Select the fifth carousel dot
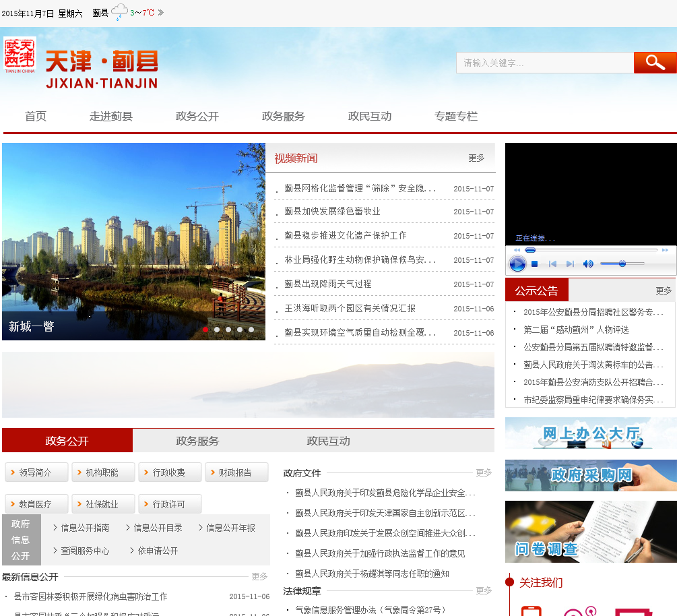 (251, 330)
